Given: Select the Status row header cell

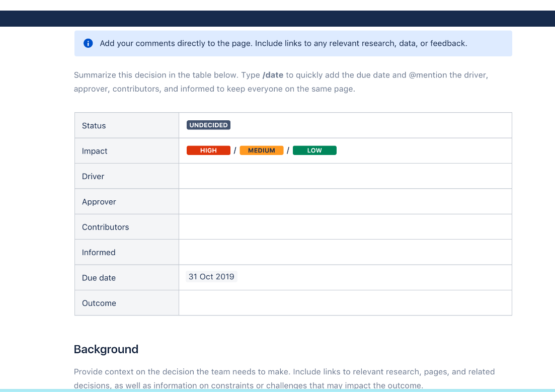Looking at the screenshot, I should click(x=127, y=125).
